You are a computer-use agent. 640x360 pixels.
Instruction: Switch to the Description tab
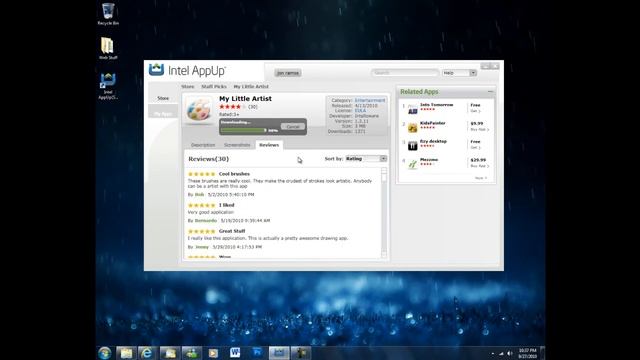(x=203, y=145)
